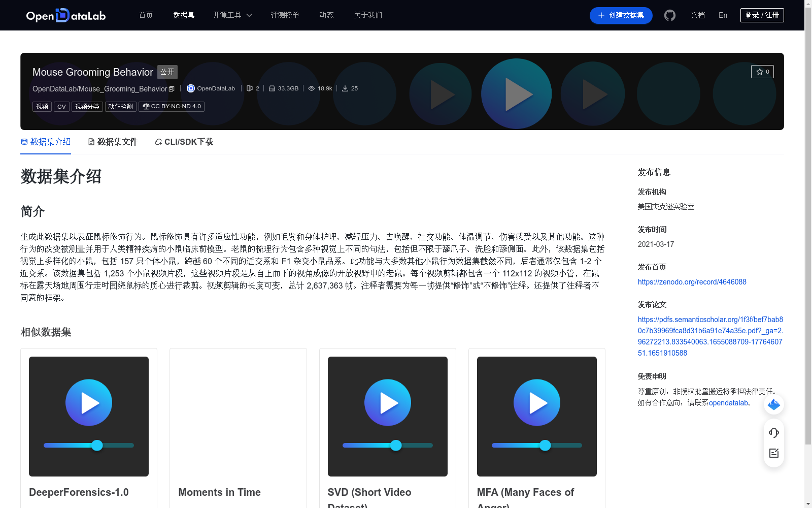Open DeeperForensics-1.0 dataset title
The image size is (812, 508).
click(79, 492)
